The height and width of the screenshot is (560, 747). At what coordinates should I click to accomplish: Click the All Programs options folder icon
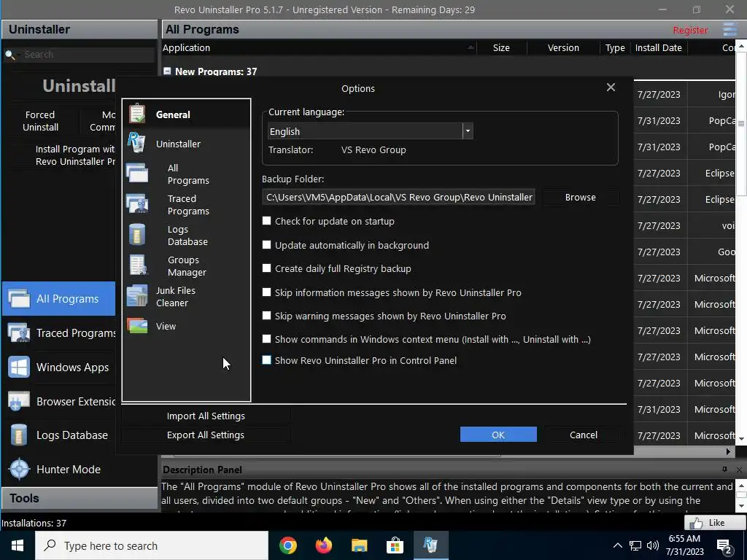[137, 173]
